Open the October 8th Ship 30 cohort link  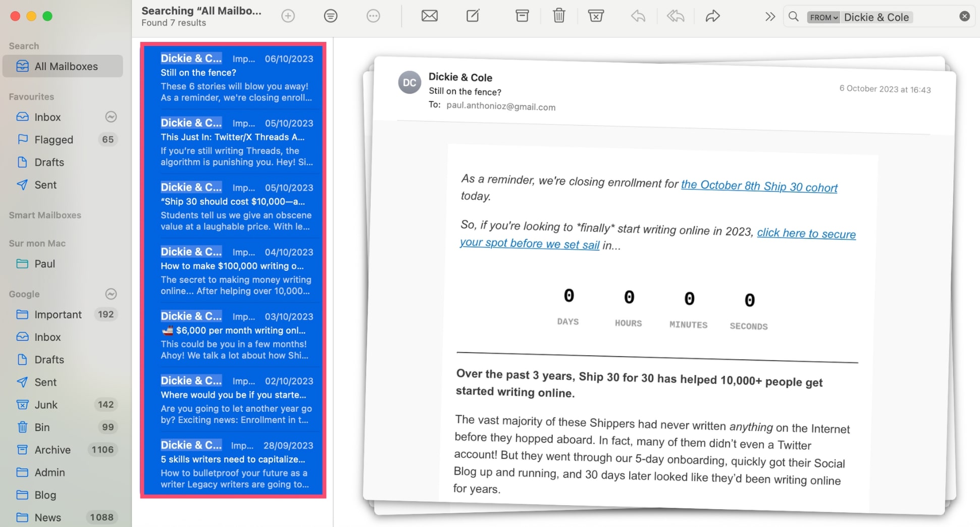point(759,186)
